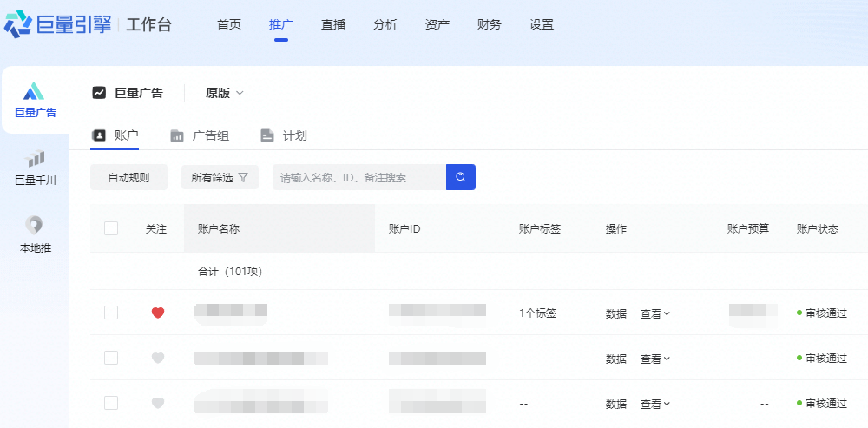
Task: Switch to the 广告组 tab
Action: [200, 135]
